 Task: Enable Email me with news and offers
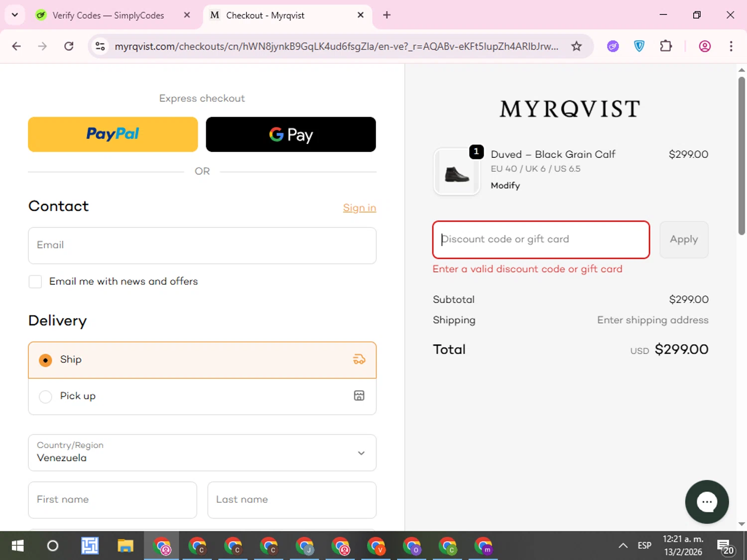pos(35,282)
